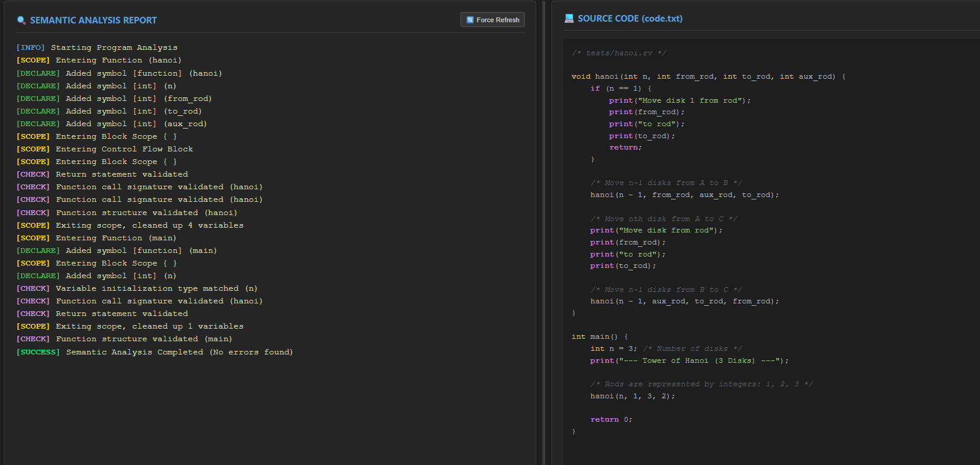
Task: Click 'Function structure validated (hanoi)' log line
Action: pos(127,213)
